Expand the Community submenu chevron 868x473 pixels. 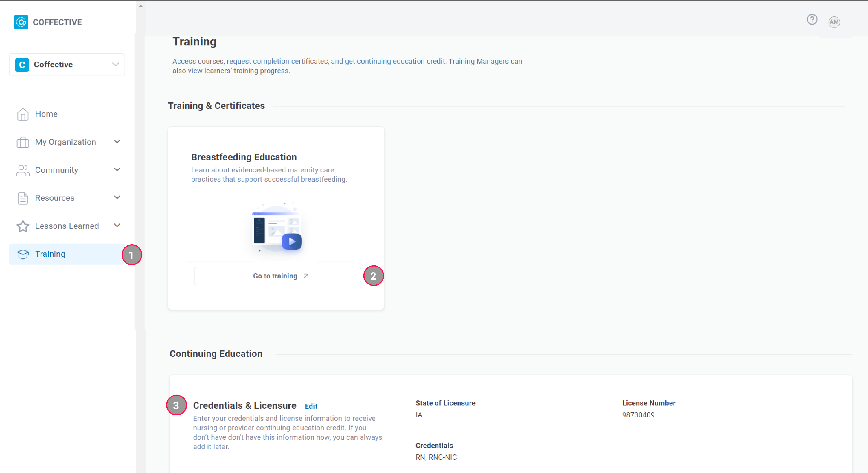tap(117, 170)
